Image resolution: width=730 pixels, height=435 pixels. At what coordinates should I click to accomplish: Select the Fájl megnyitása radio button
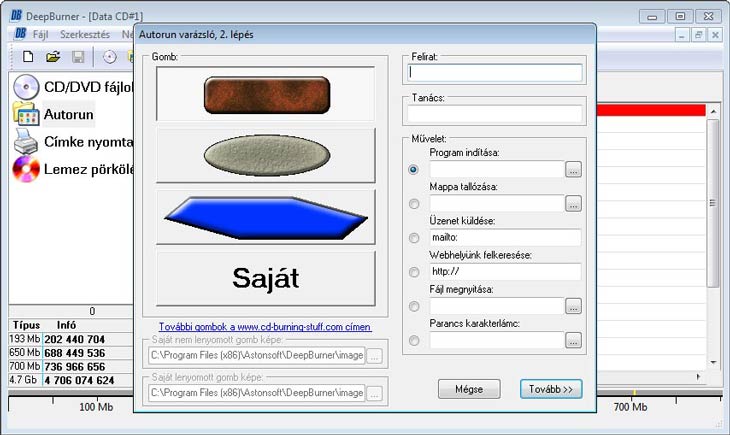413,306
